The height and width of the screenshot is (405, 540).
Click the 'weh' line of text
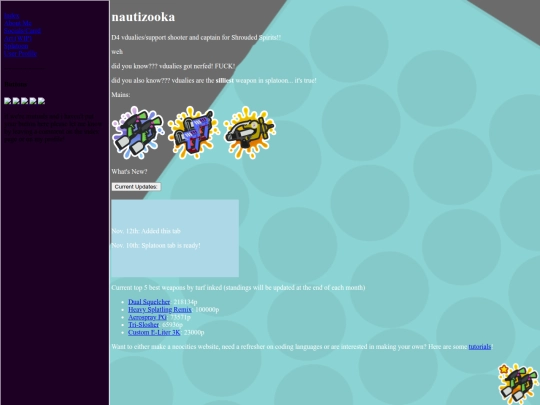coord(117,52)
